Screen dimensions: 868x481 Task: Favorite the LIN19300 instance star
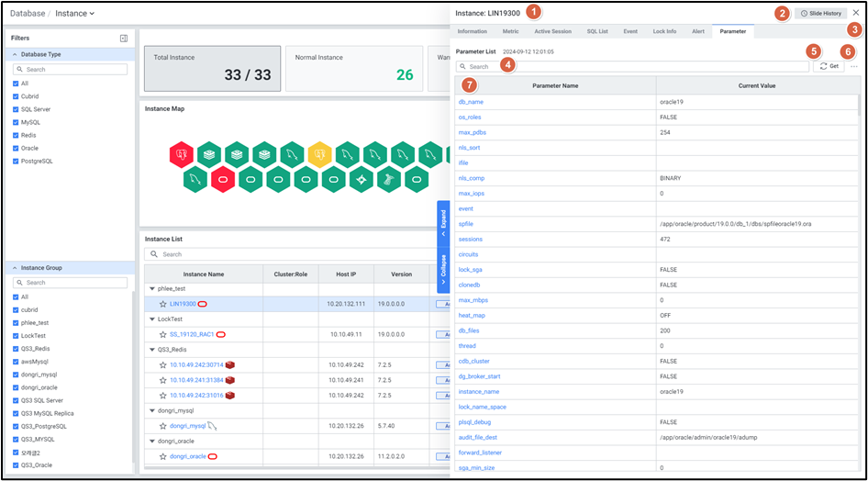click(162, 304)
